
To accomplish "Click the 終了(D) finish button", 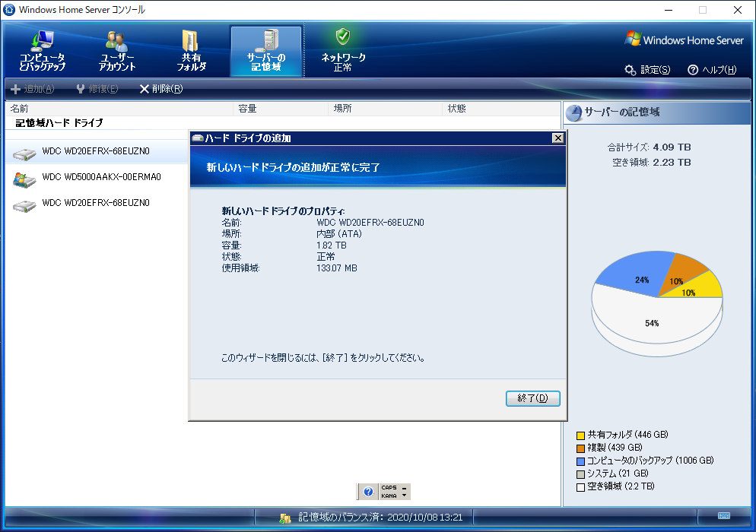I will point(532,398).
